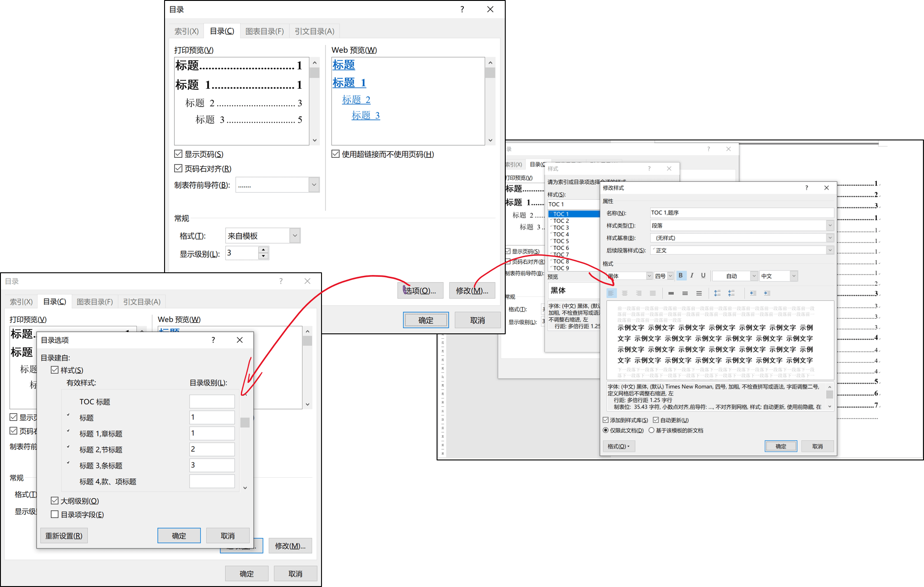924x587 pixels.
Task: Set single line spacing icon
Action: 671,293
